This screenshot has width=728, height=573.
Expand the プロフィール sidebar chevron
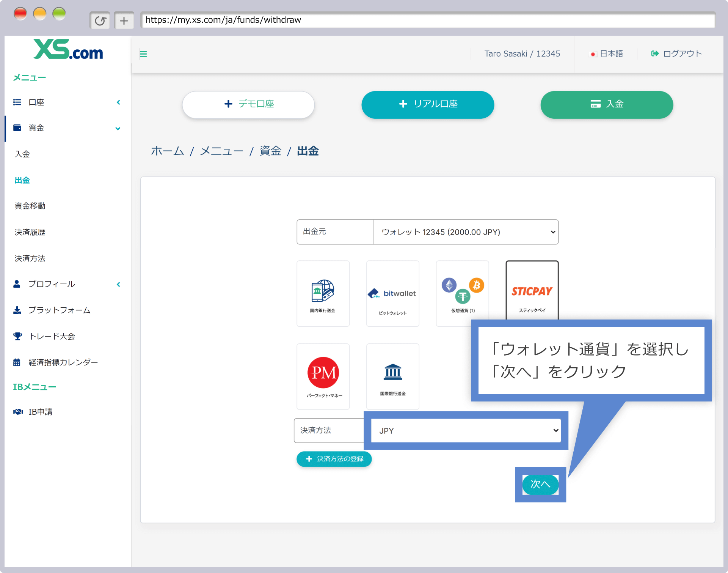pyautogui.click(x=118, y=284)
